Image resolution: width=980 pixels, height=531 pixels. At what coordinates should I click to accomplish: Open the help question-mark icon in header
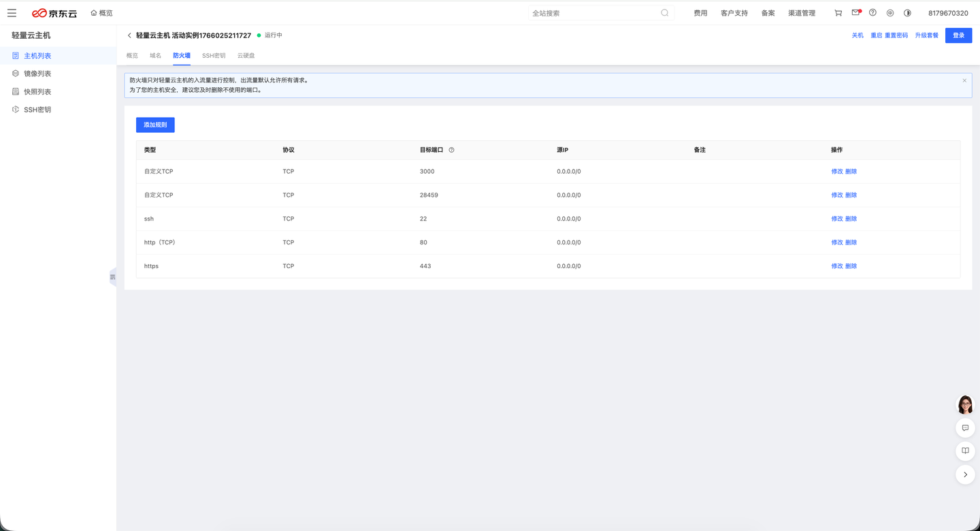click(x=872, y=12)
